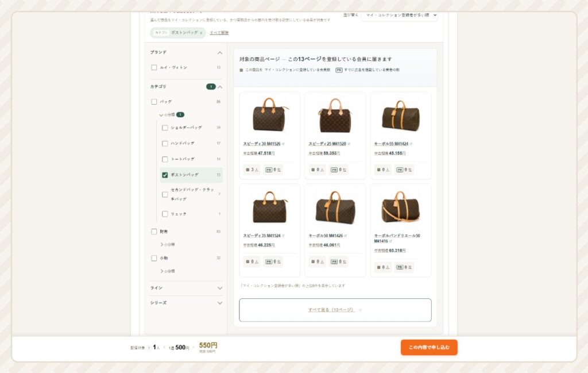The width and height of the screenshot is (588, 373).
Task: Check the セカンドバッグ・クラッチバッグ checkbox
Action: coord(165,194)
